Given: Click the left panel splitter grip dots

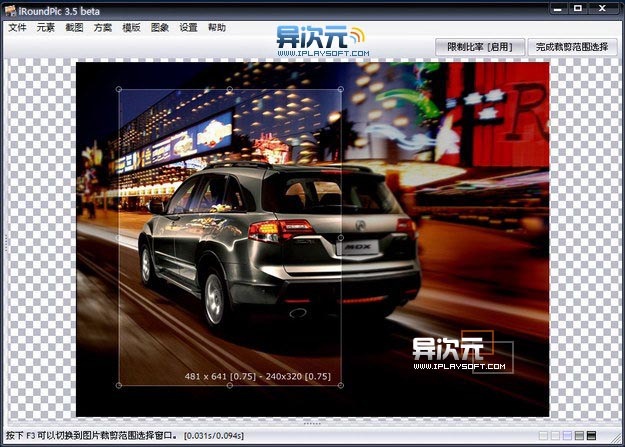Looking at the screenshot, I should coord(6,242).
